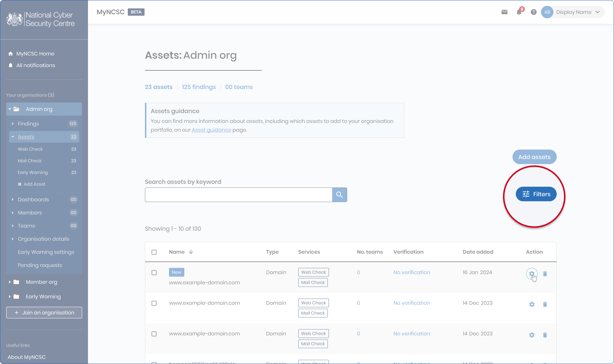Click the Member org folder icon
The image size is (614, 364).
tap(16, 282)
